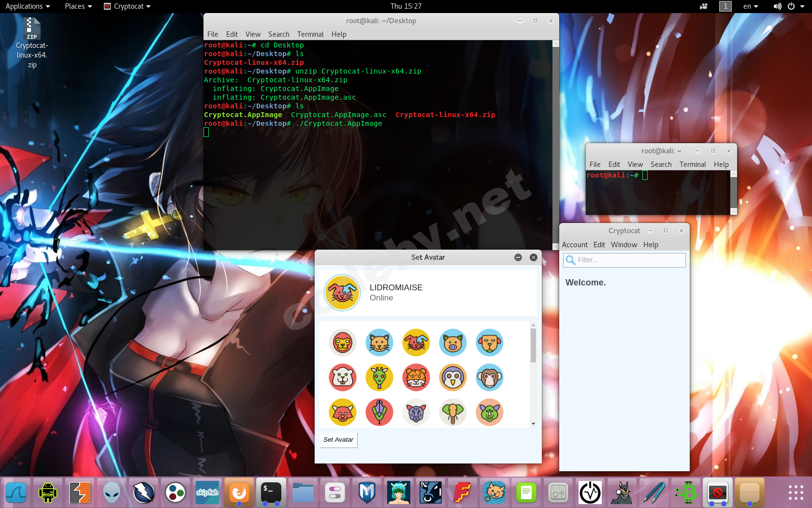This screenshot has width=812, height=508.
Task: Open the green Android robot dock app
Action: (x=48, y=493)
